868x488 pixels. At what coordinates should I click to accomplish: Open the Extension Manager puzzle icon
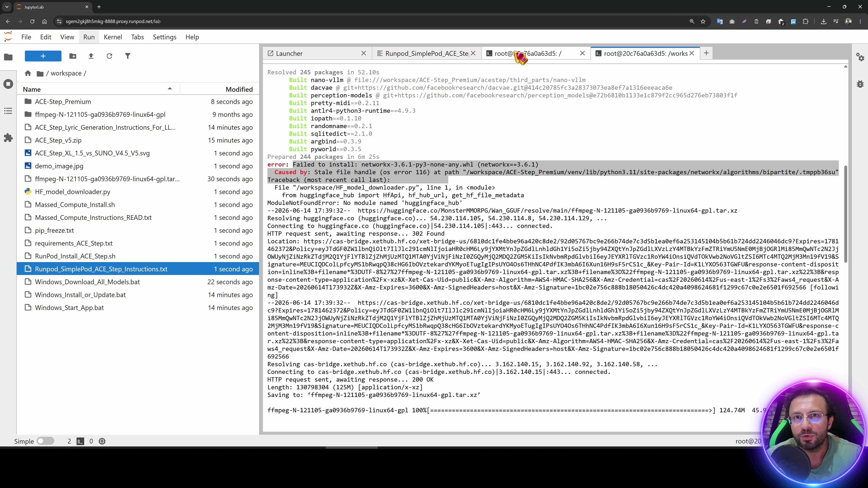(8, 138)
